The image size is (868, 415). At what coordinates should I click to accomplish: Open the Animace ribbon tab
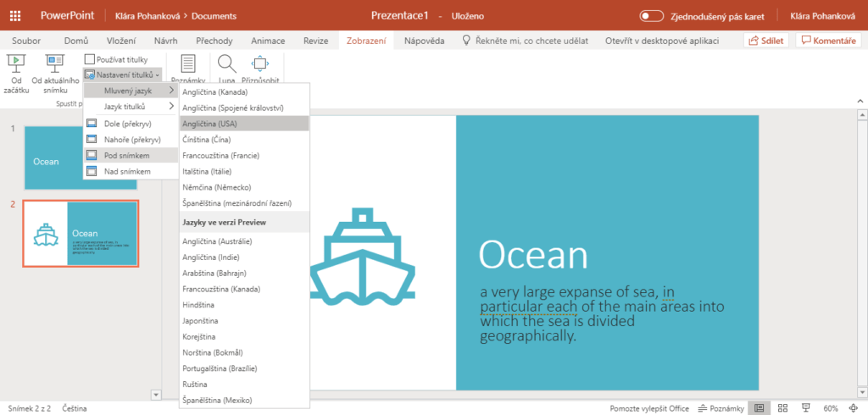(x=267, y=41)
